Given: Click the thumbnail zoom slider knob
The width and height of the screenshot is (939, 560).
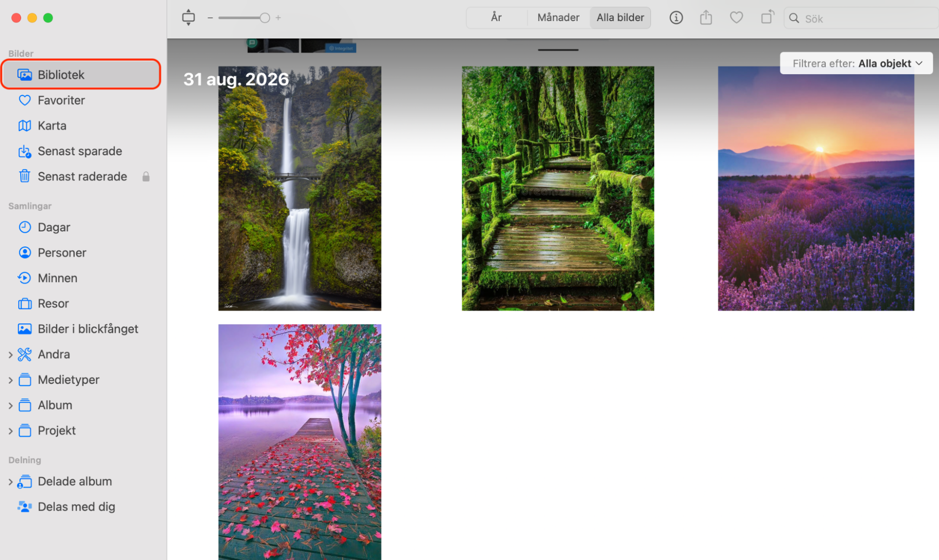Looking at the screenshot, I should pos(265,18).
